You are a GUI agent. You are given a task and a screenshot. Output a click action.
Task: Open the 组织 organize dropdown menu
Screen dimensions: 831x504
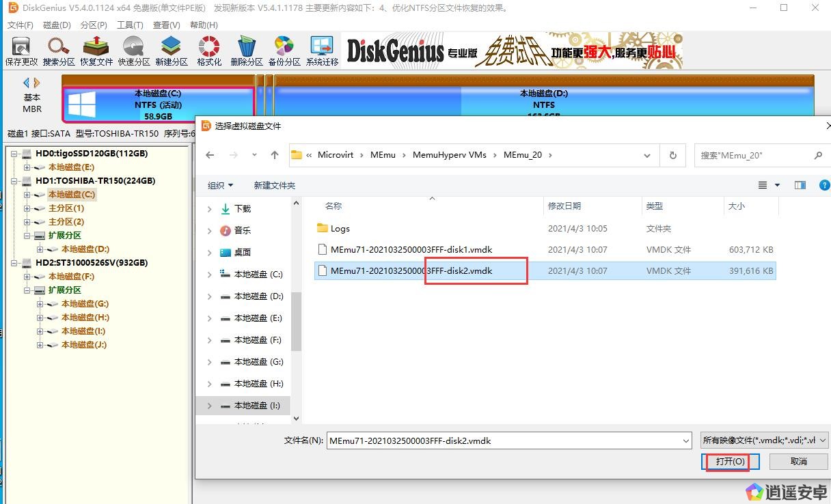220,185
